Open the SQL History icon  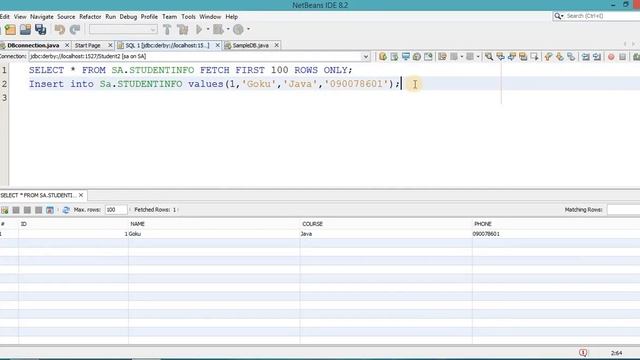[x=417, y=57]
